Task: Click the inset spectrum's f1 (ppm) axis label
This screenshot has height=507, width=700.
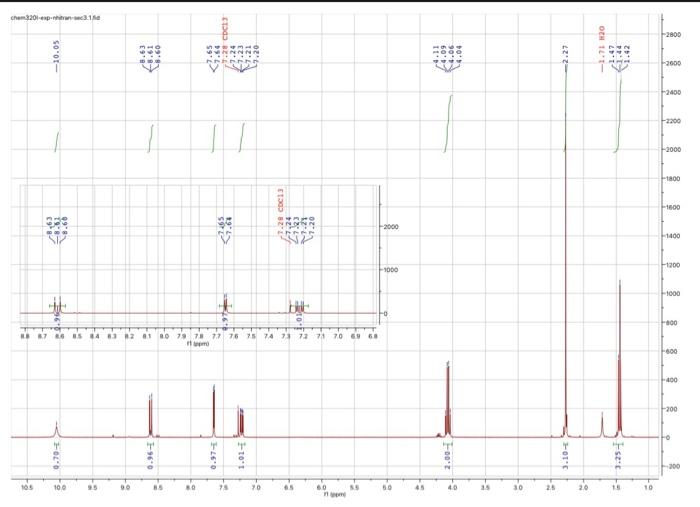Action: point(198,343)
